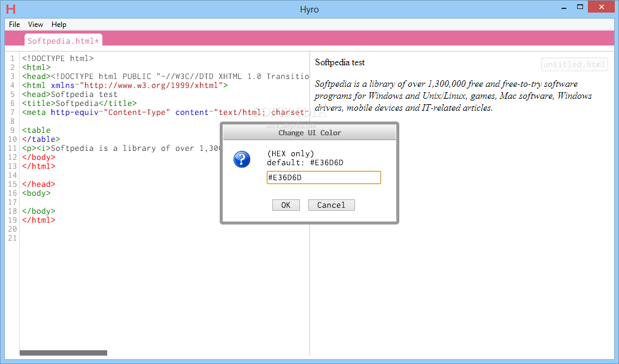Click the '<table' code on line 9

coord(37,131)
